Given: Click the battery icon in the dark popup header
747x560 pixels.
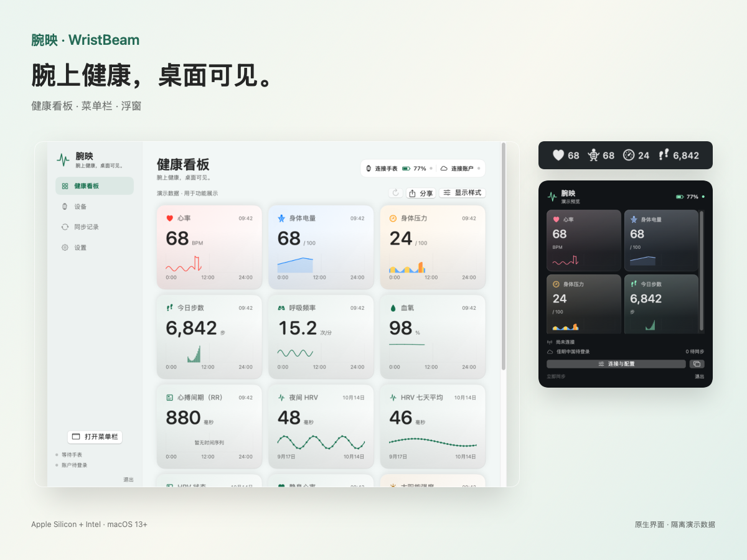Looking at the screenshot, I should pos(680,197).
